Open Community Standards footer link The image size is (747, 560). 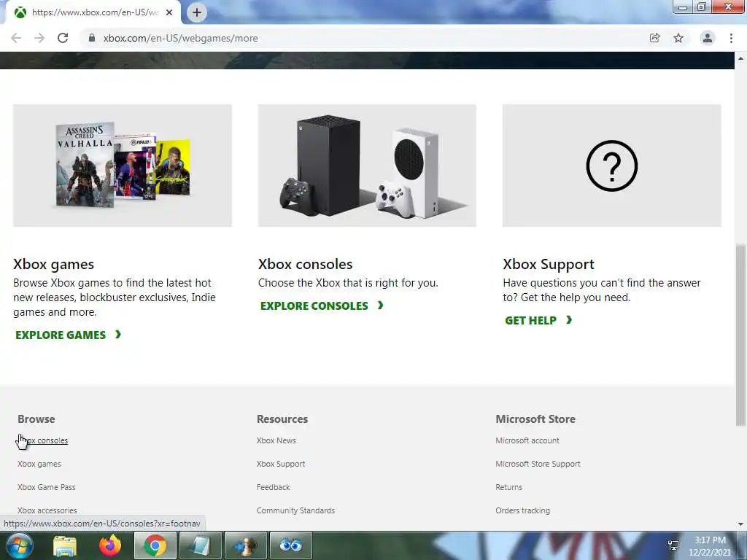click(296, 510)
